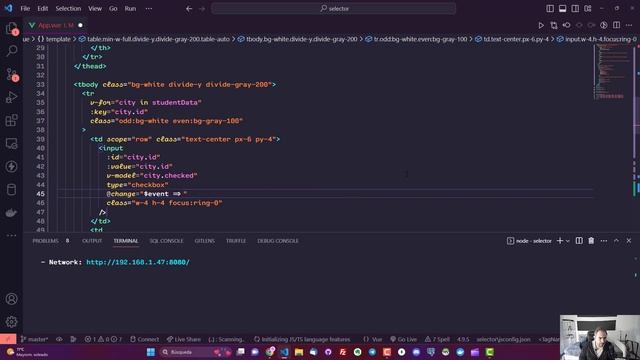Kill the terminal with trash icon
Viewport: 640px width, 360px height.
tap(591, 241)
